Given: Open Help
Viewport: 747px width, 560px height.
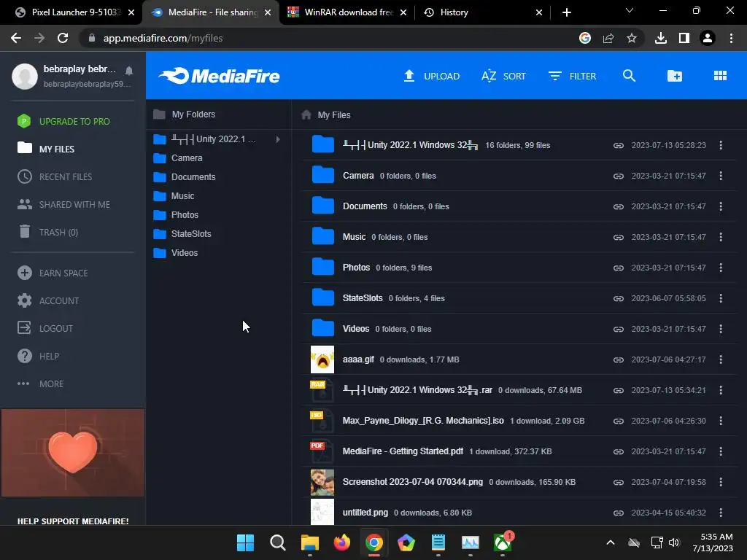Looking at the screenshot, I should (38, 356).
